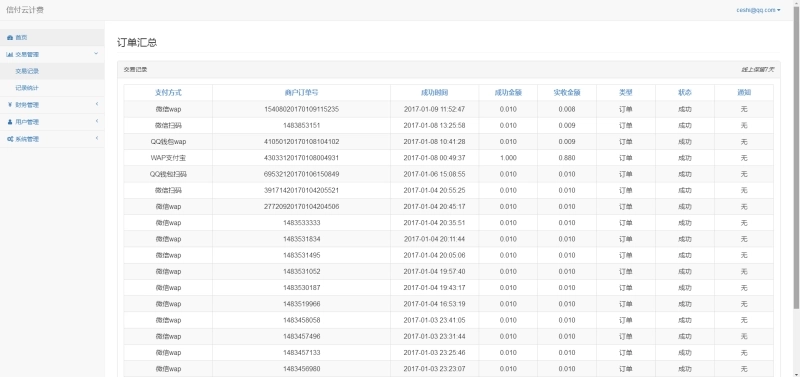The width and height of the screenshot is (800, 377).
Task: Click timestamp 2017-01-04 16:53:19
Action: click(434, 304)
